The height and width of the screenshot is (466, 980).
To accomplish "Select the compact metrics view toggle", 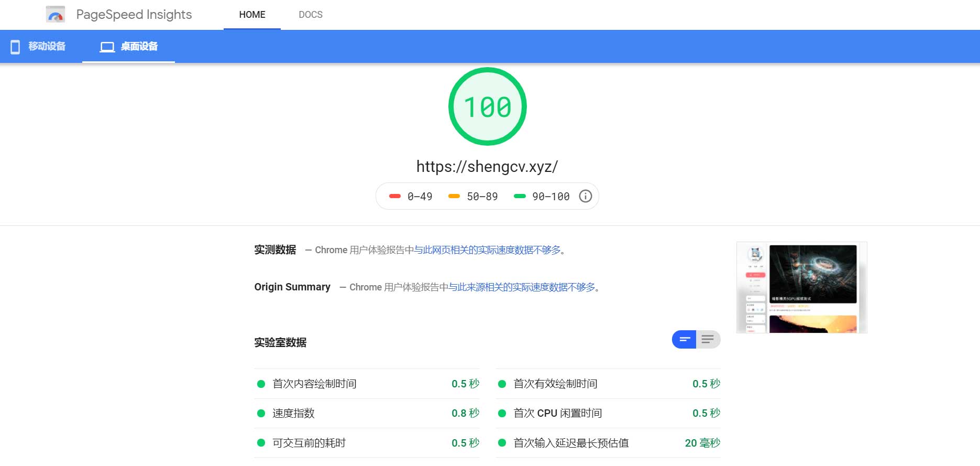I will (684, 340).
